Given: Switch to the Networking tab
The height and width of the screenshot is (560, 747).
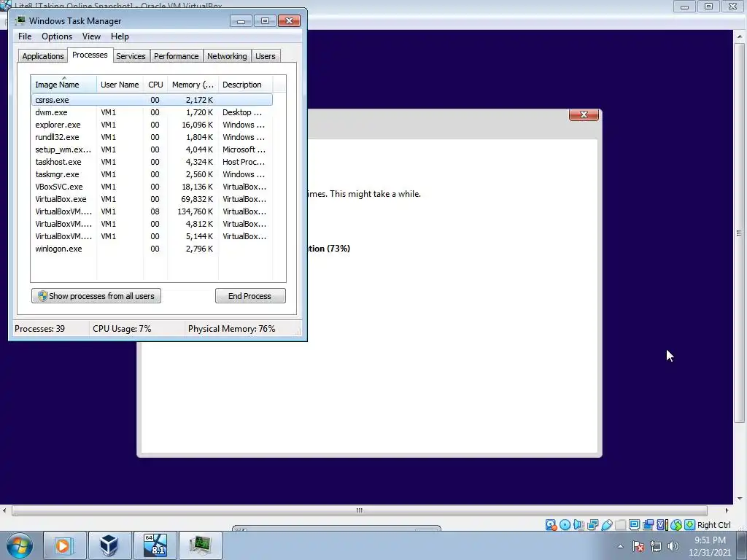Looking at the screenshot, I should click(227, 56).
